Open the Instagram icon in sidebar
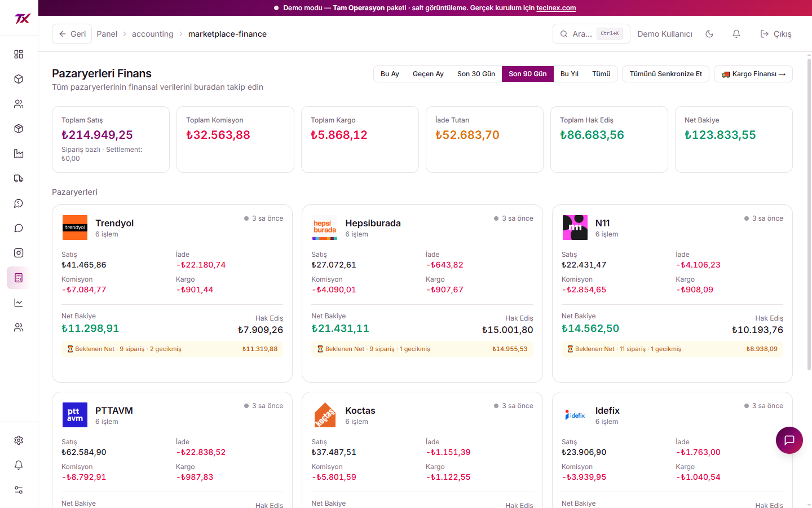 click(x=19, y=253)
